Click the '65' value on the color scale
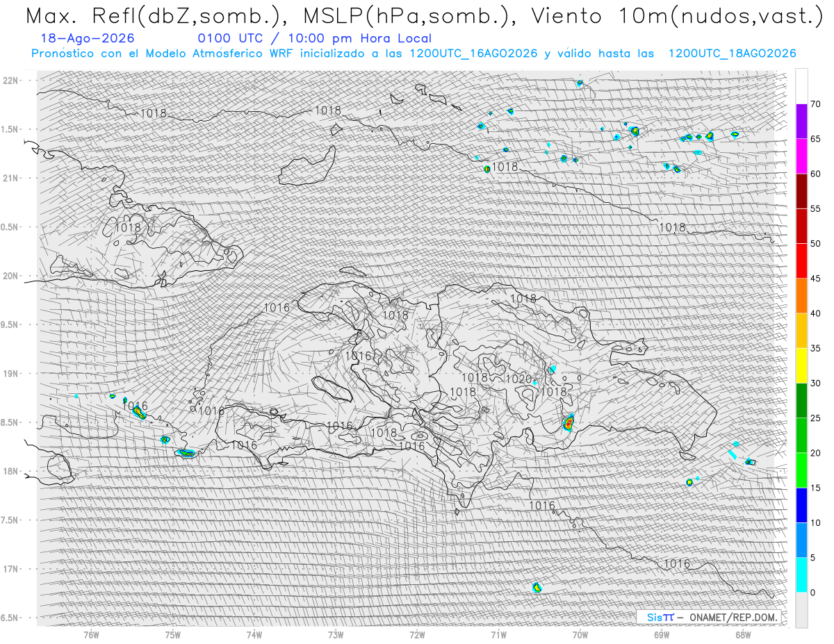Screen dimensions: 834x644 (x=815, y=139)
